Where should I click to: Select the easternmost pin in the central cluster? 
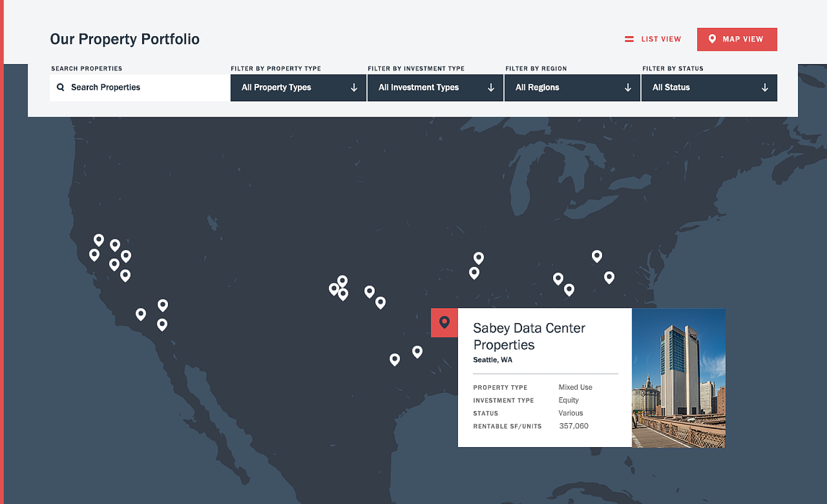[x=380, y=302]
